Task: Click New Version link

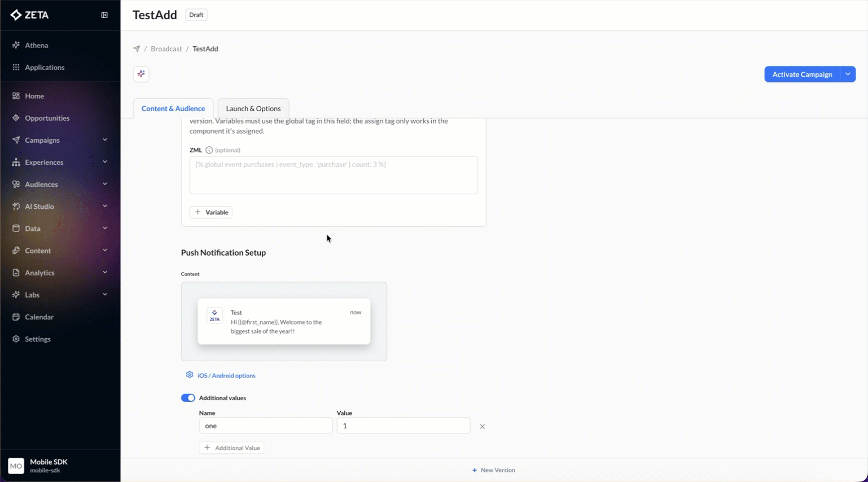Action: pos(494,470)
